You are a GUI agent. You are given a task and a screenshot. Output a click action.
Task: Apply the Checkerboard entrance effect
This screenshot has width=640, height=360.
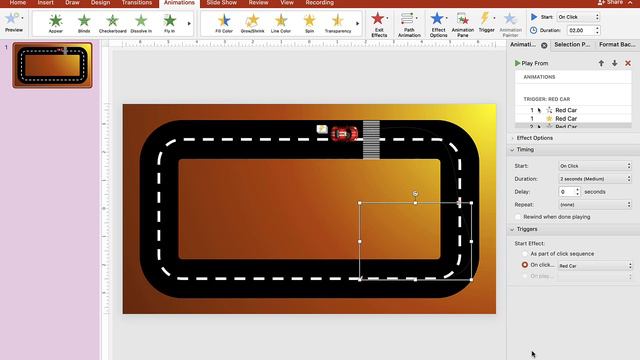pyautogui.click(x=113, y=23)
